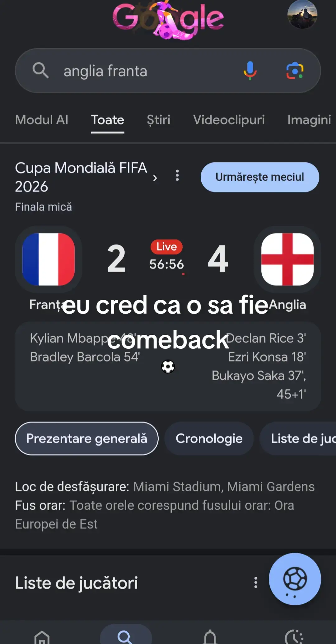Open the home icon in bottom navigation
The width and height of the screenshot is (336, 644).
point(42,637)
